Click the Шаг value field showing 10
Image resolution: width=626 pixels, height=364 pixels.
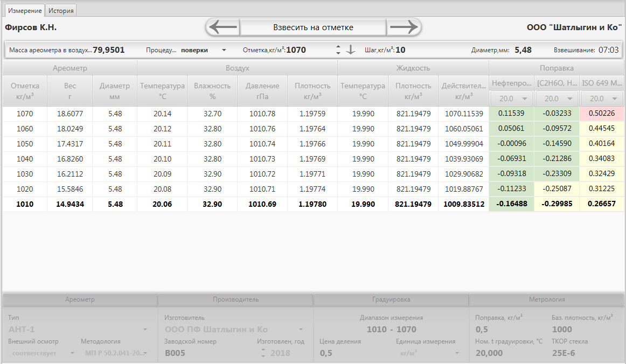(x=401, y=50)
